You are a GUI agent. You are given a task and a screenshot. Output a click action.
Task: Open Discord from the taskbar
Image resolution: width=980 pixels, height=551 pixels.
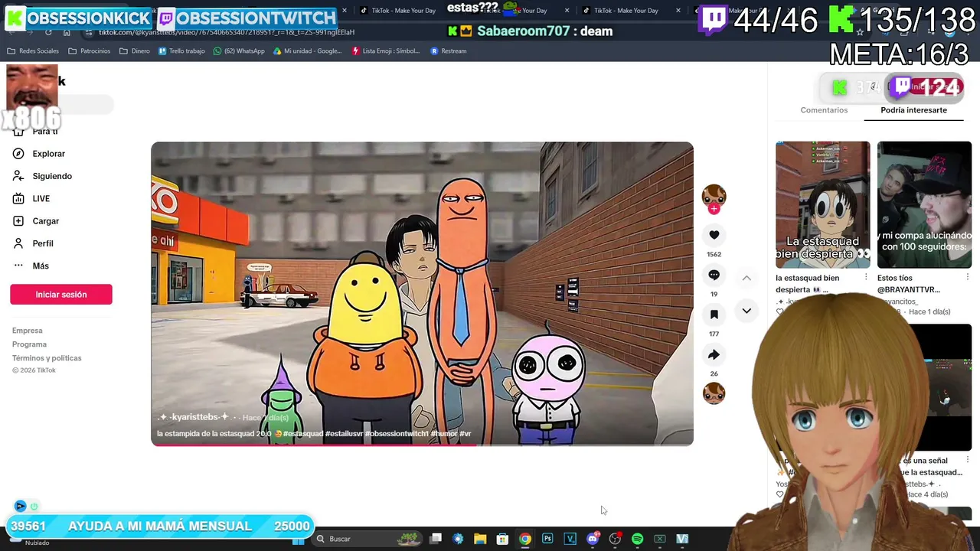(x=593, y=539)
